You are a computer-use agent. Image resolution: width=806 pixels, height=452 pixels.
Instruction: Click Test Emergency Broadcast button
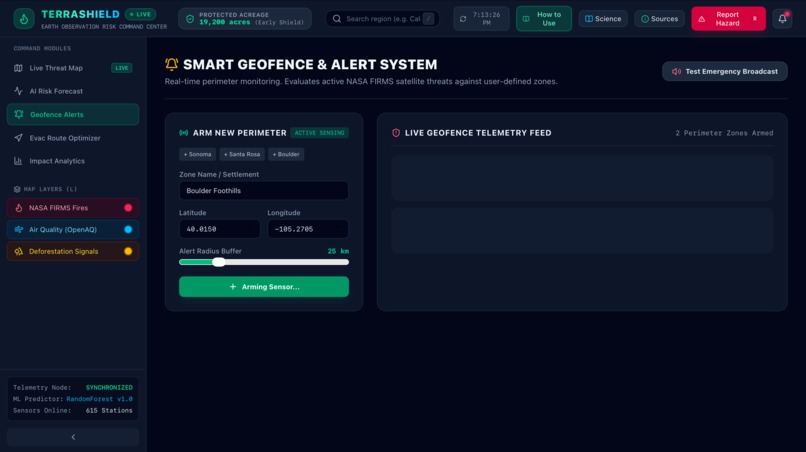(x=725, y=71)
